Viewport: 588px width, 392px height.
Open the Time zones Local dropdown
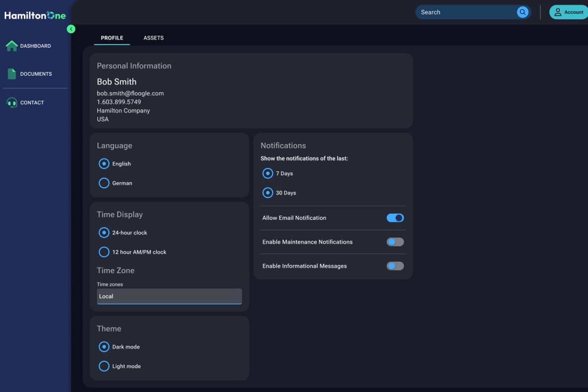click(x=169, y=296)
